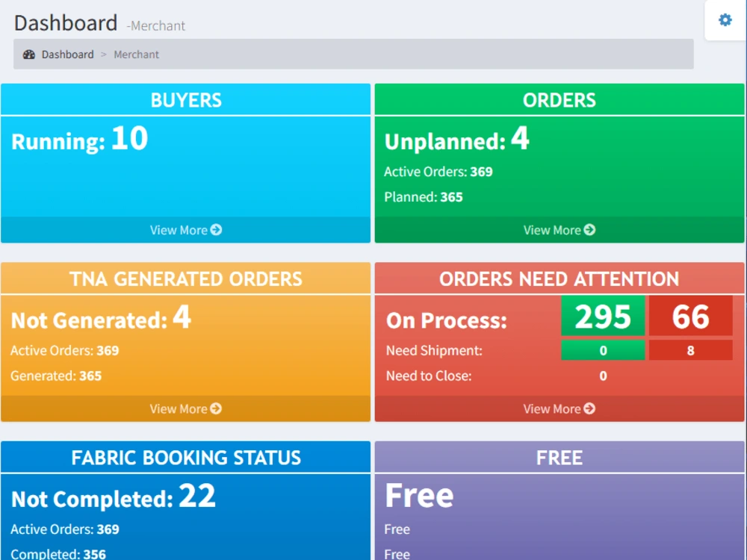The image size is (747, 560).
Task: Select the purple FREE card header
Action: [x=559, y=458]
